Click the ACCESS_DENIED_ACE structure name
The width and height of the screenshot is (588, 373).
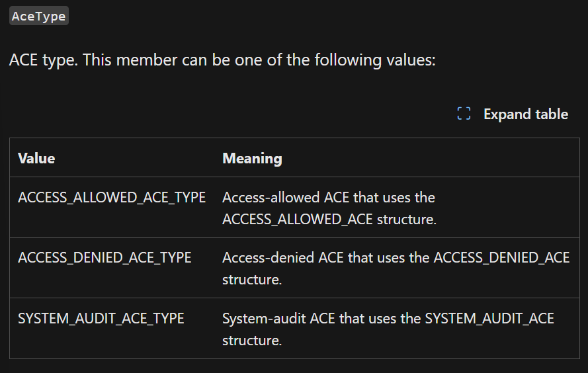click(502, 258)
